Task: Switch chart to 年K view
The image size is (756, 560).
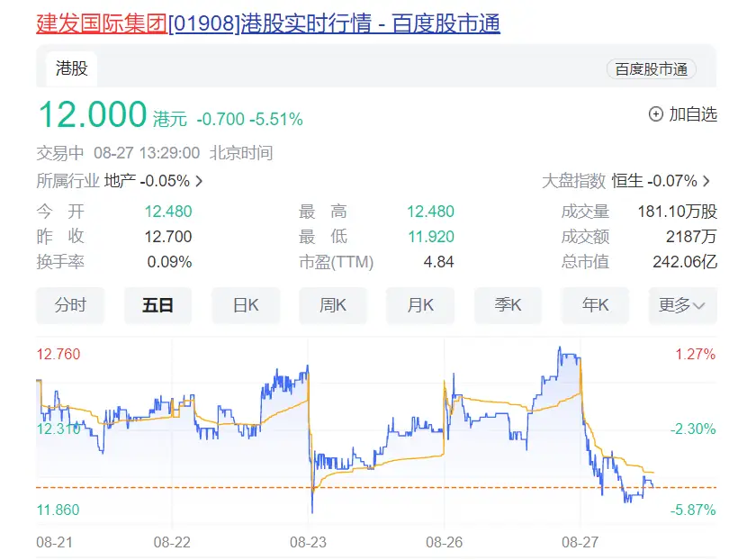Action: click(x=595, y=305)
